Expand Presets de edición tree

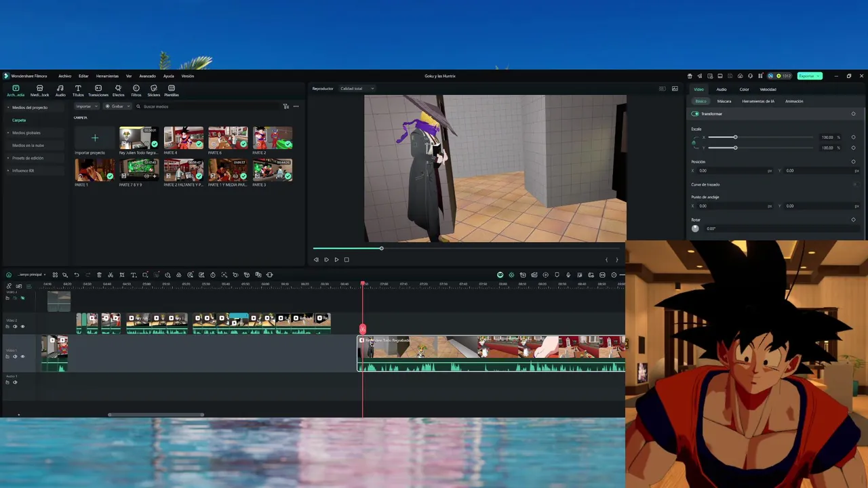click(x=8, y=158)
